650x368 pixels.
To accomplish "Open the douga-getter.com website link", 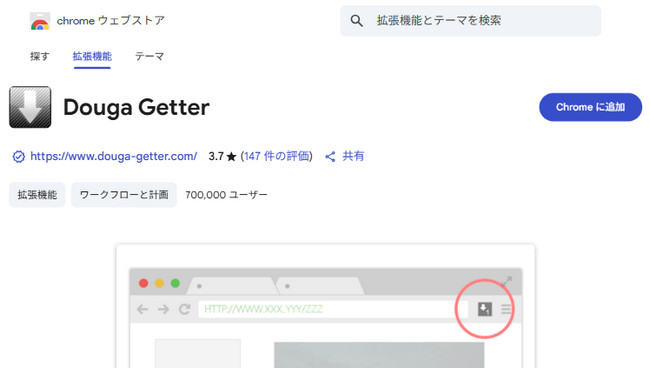I will pyautogui.click(x=114, y=156).
